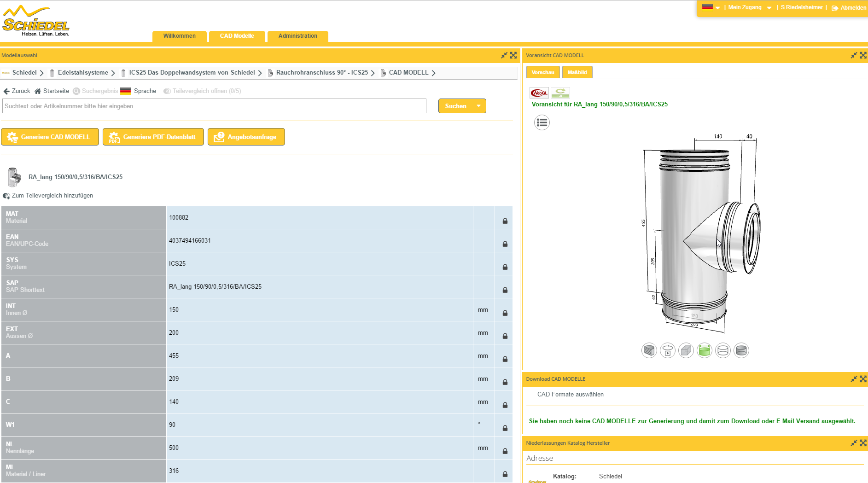The width and height of the screenshot is (868, 483).
Task: Click the Angebotsanfrage button
Action: [246, 137]
